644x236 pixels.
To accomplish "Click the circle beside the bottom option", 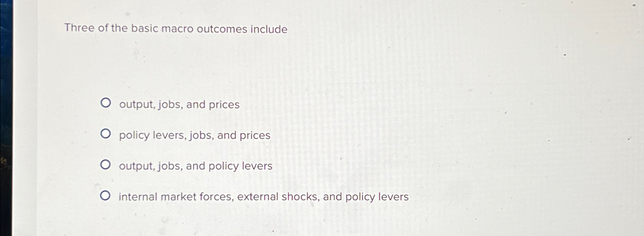I will pos(106,195).
